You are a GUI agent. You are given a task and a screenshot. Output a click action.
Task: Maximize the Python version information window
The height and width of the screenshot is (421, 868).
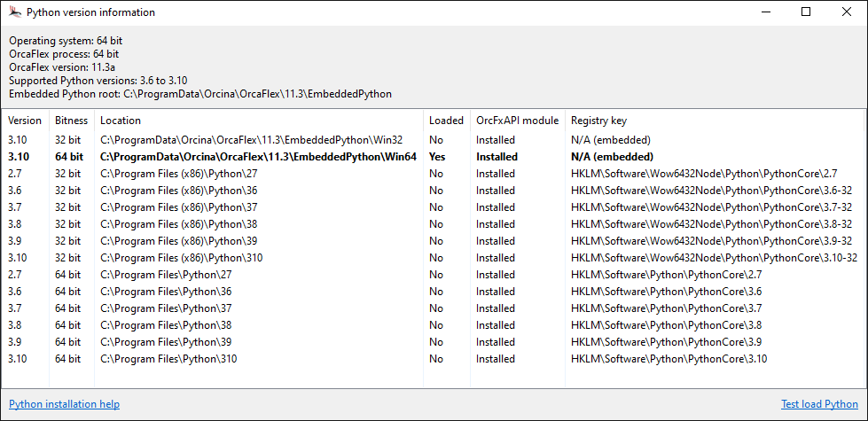[806, 12]
